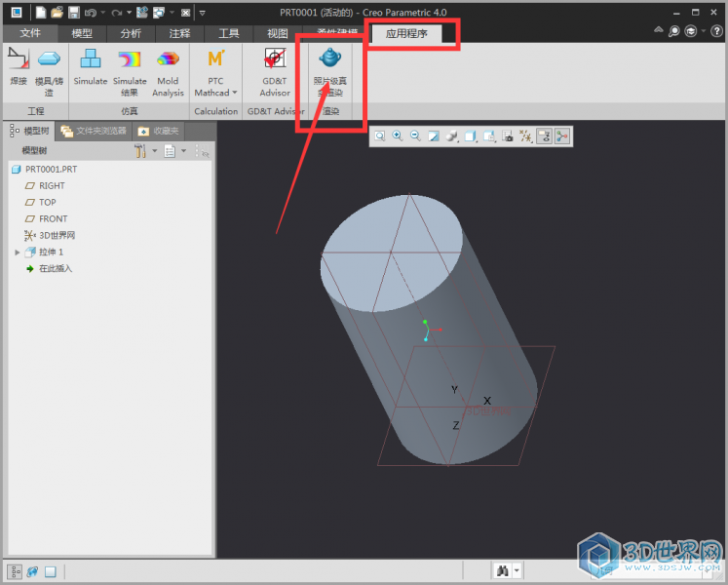The image size is (728, 585).
Task: Open the 文件 file menu
Action: click(x=30, y=33)
